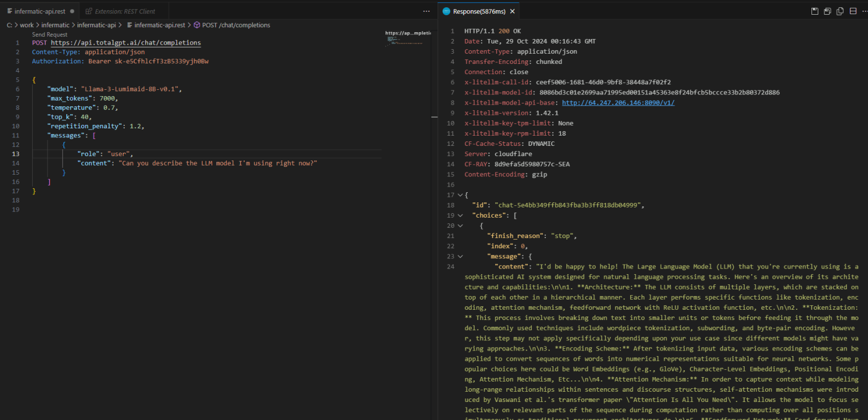Collapse the "message" object fold arrow
Viewport: 868px width, 420px height.
[459, 256]
